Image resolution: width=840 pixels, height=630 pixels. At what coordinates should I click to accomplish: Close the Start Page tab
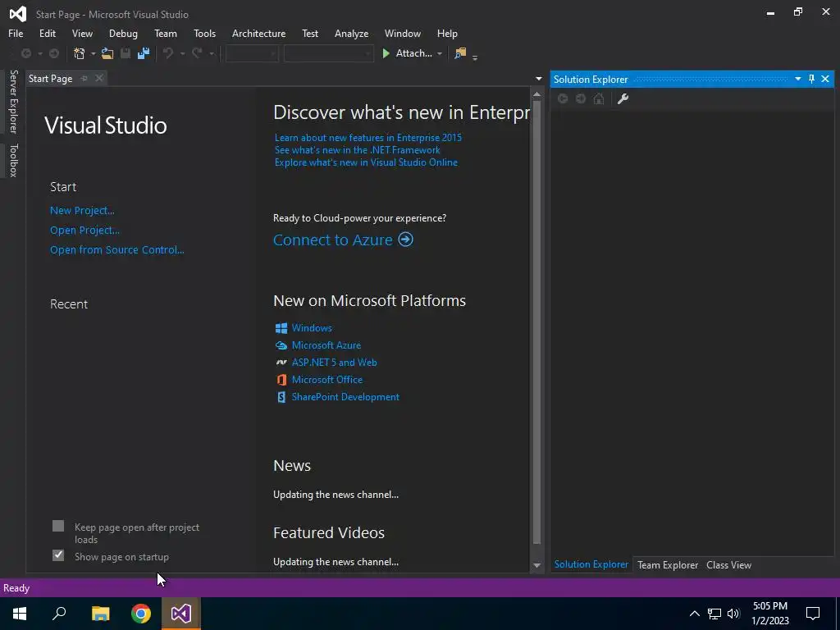click(x=99, y=78)
